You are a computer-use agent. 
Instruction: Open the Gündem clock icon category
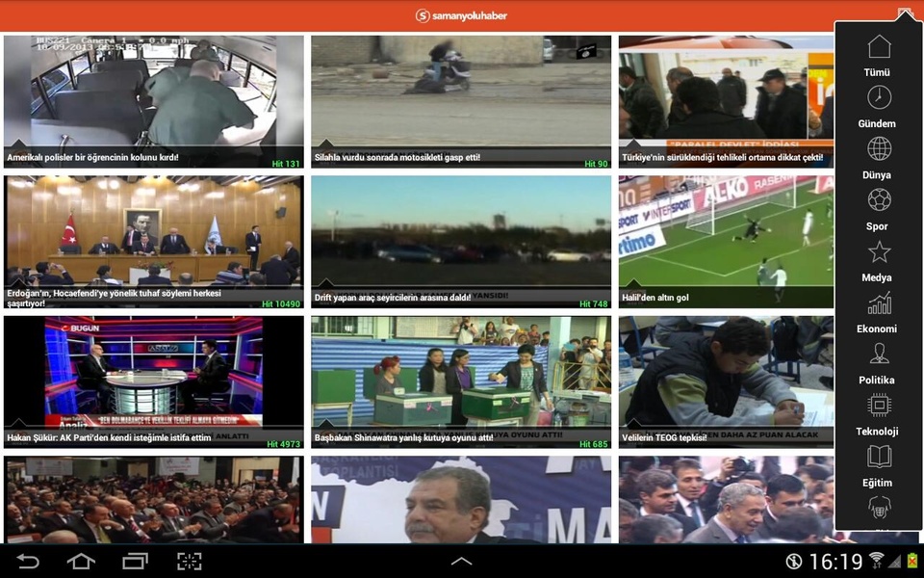point(878,107)
